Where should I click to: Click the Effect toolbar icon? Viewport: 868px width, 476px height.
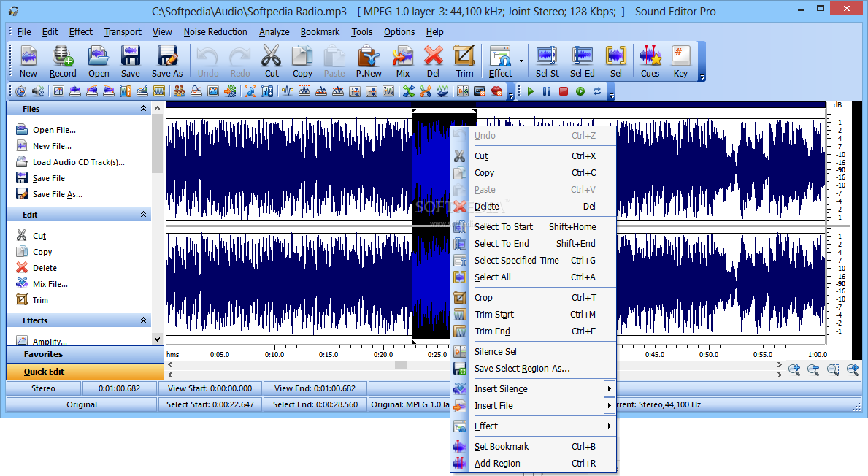(500, 61)
